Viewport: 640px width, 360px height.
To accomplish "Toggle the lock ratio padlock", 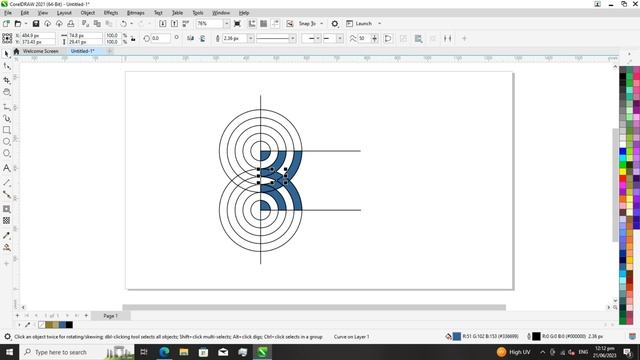I will tap(133, 39).
